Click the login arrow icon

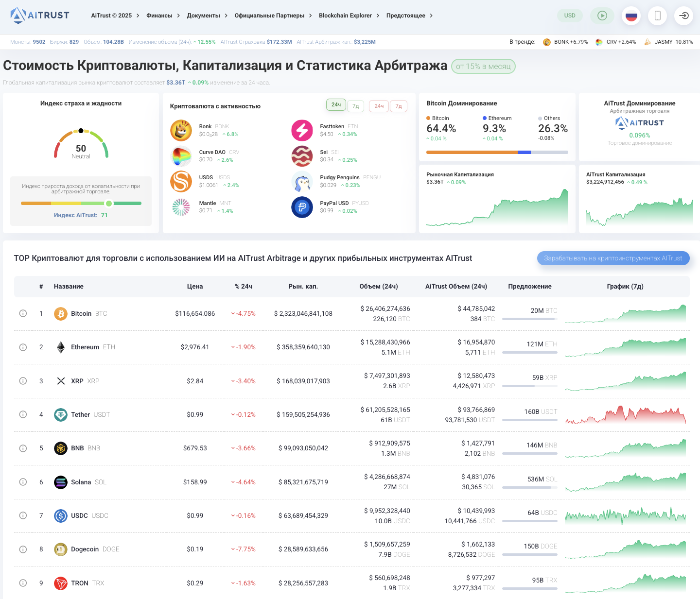click(x=683, y=16)
